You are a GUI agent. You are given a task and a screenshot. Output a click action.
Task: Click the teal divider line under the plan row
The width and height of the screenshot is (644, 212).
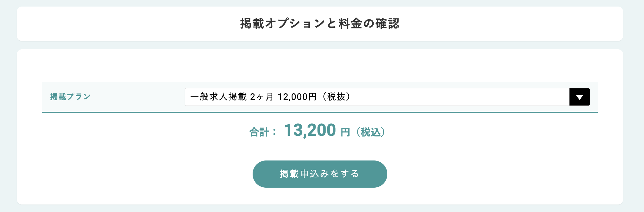click(x=320, y=112)
